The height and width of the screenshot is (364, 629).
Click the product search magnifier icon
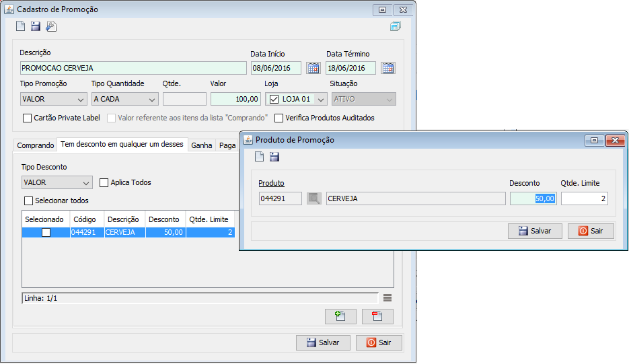314,198
